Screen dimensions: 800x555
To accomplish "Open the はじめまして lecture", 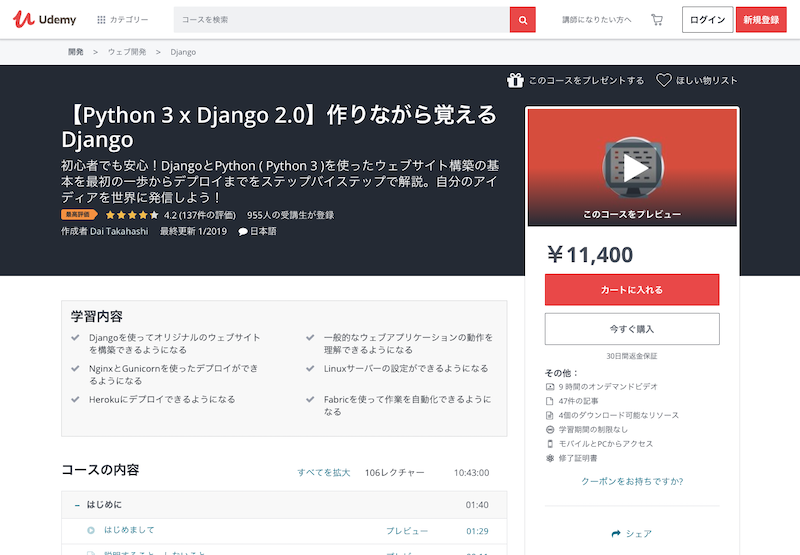I will [129, 530].
